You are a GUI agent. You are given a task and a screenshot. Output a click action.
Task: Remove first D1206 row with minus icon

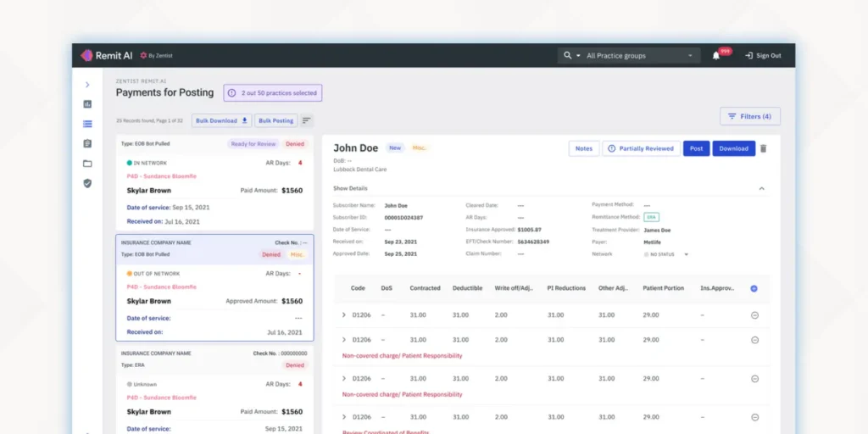tap(754, 315)
